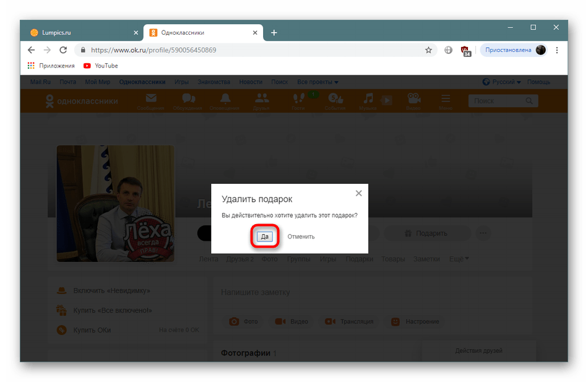Open События events icon

335,102
